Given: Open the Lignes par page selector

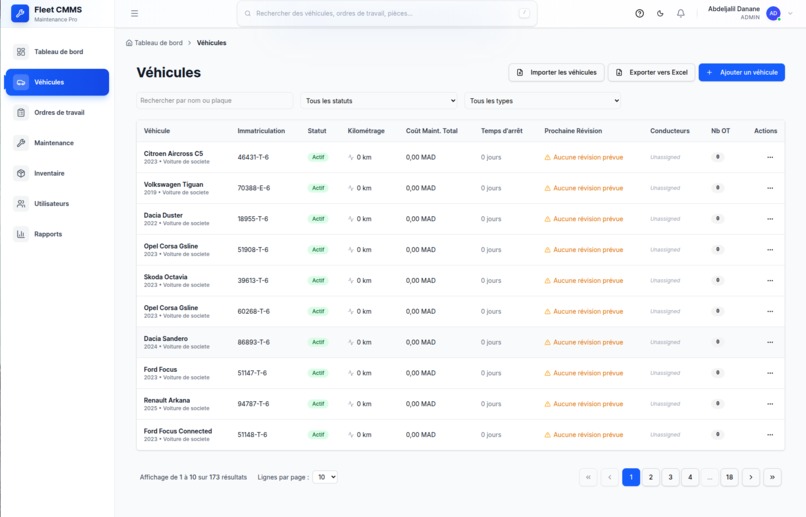Looking at the screenshot, I should click(325, 477).
